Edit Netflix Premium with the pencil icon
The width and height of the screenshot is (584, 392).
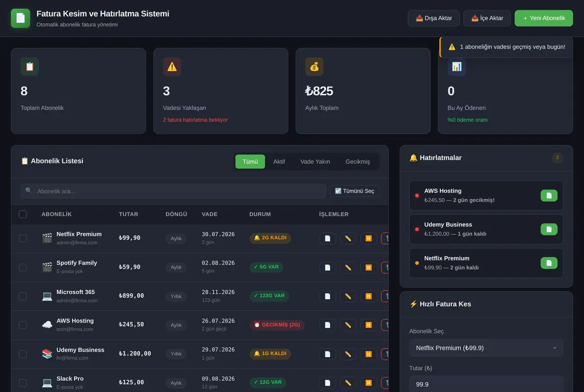[348, 238]
